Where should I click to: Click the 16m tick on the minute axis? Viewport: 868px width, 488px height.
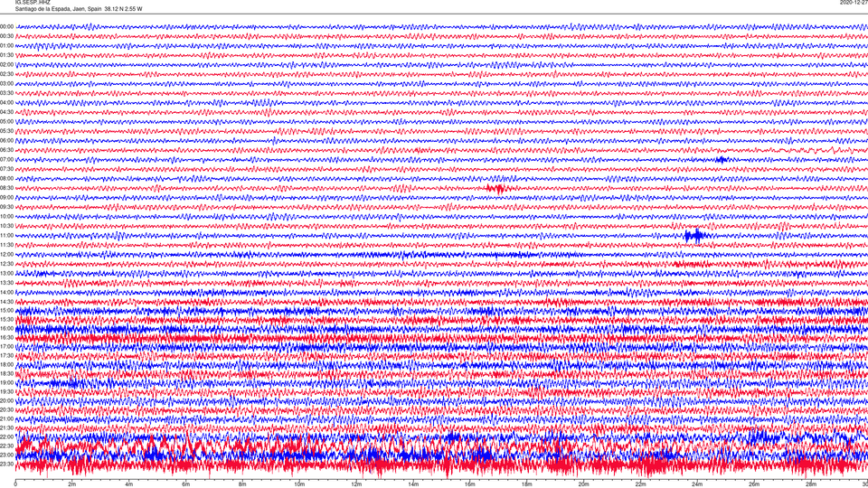[470, 484]
